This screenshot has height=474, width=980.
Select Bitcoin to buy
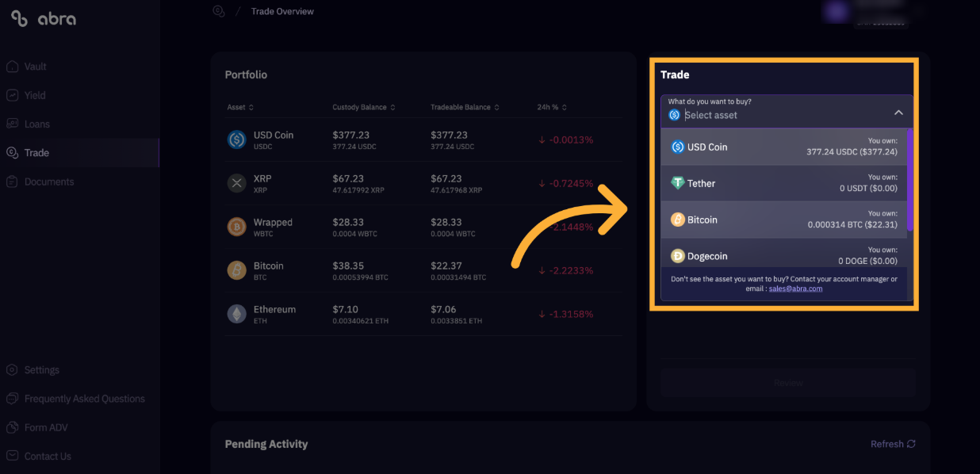(x=783, y=220)
